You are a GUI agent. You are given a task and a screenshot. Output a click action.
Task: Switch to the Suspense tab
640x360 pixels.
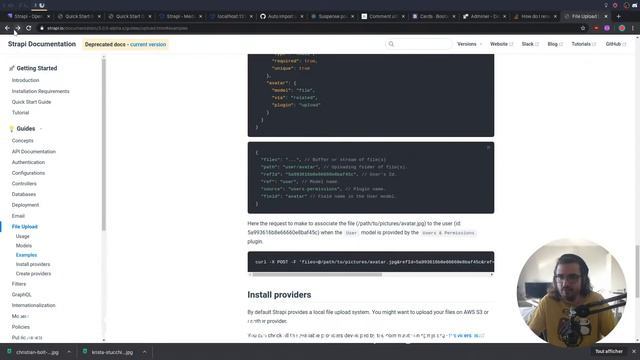[332, 16]
